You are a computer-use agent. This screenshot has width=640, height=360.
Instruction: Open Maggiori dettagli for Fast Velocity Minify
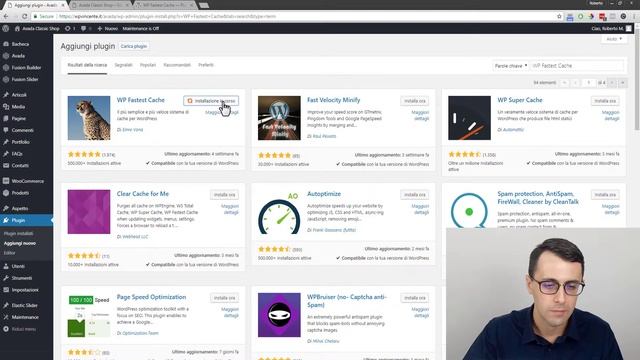(420, 116)
